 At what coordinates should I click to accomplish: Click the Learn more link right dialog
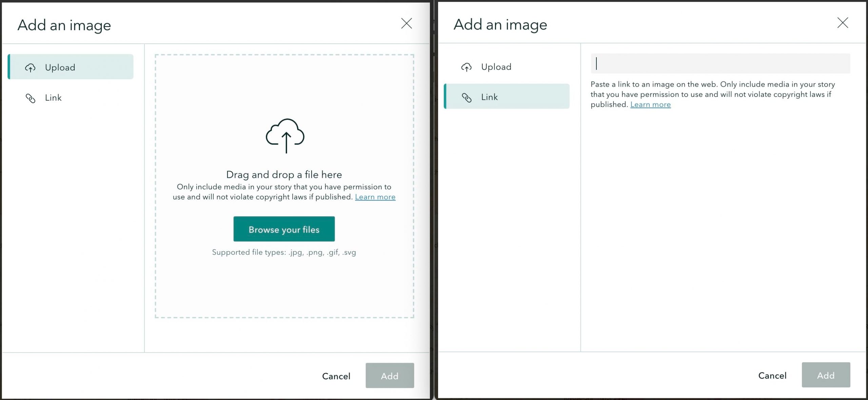click(650, 105)
